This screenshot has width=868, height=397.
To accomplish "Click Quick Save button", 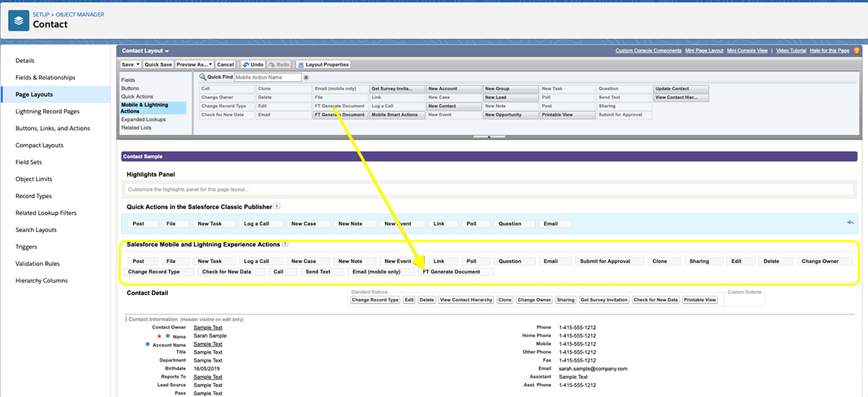I will 158,64.
